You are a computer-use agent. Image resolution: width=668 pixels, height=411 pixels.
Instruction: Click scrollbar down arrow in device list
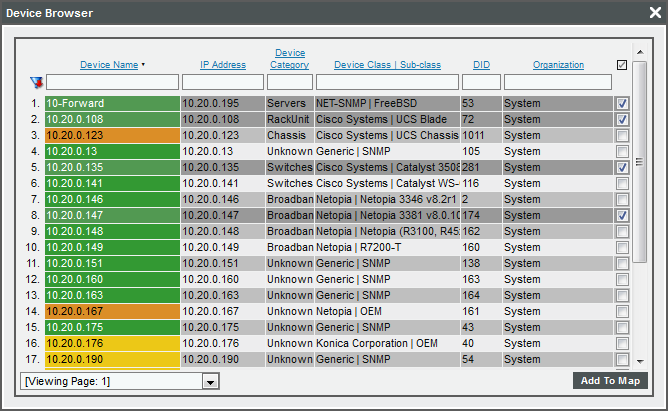[640, 360]
